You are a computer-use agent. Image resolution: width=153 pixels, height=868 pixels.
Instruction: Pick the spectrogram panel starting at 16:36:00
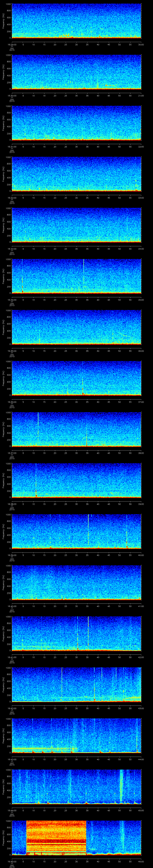76,378
